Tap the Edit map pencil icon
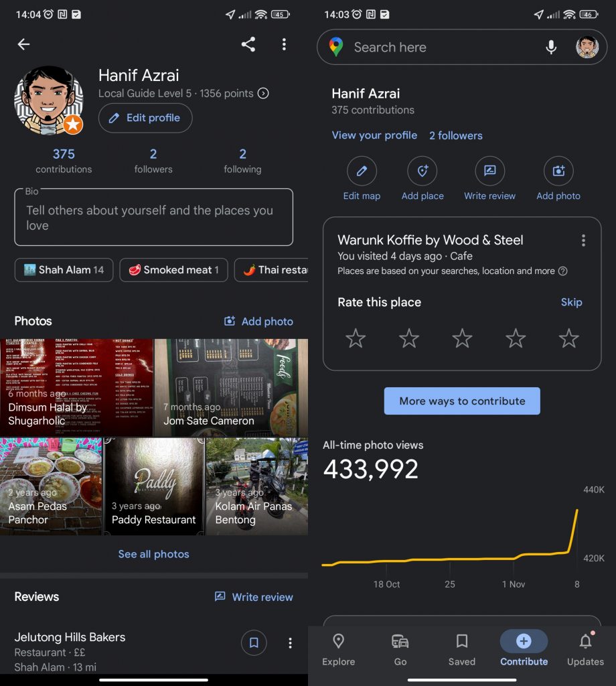This screenshot has height=686, width=616. (x=362, y=171)
